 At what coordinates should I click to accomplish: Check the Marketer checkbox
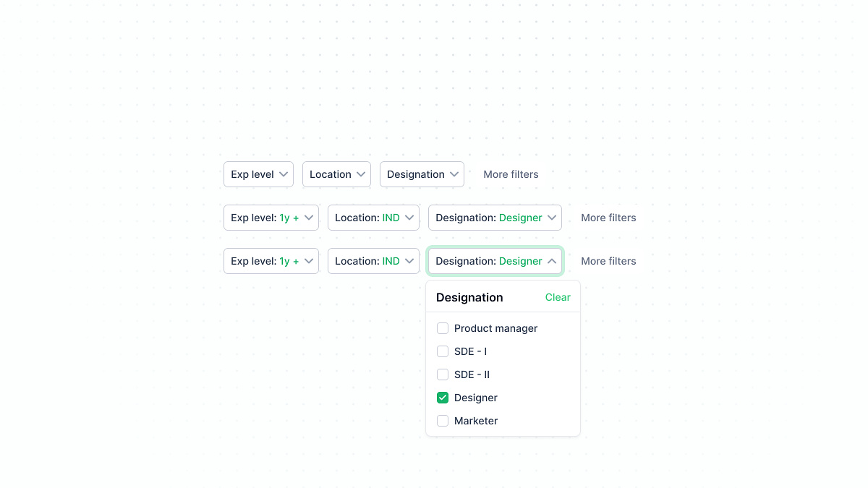[443, 421]
